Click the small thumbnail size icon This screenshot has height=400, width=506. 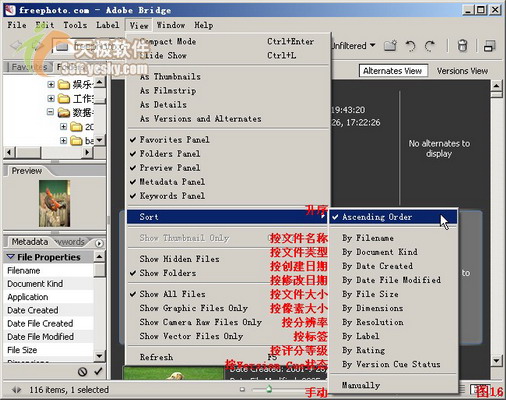point(242,389)
